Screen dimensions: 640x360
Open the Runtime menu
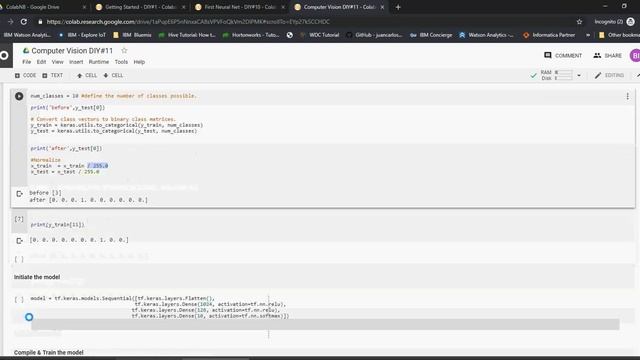[x=99, y=62]
